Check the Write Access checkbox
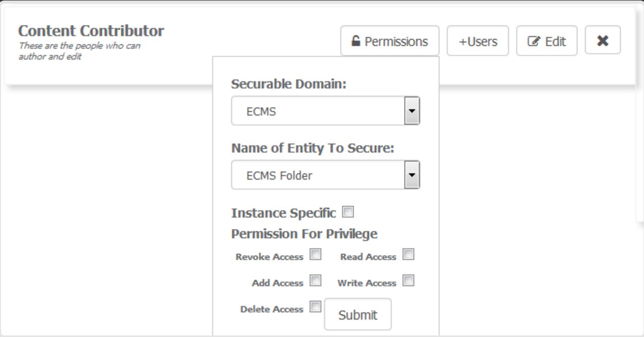This screenshot has height=337, width=644. [409, 281]
